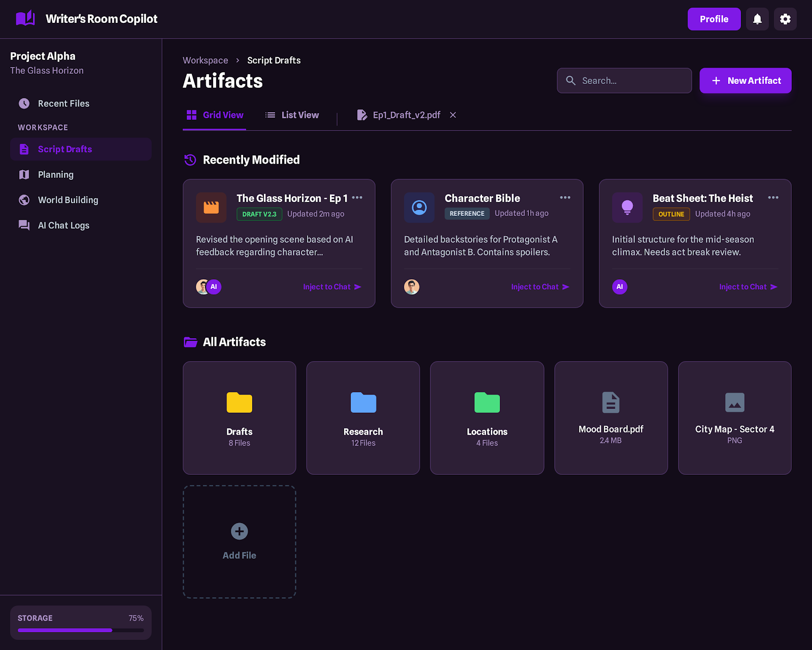Inject Character Bible to chat
This screenshot has height=650, width=812.
click(539, 287)
